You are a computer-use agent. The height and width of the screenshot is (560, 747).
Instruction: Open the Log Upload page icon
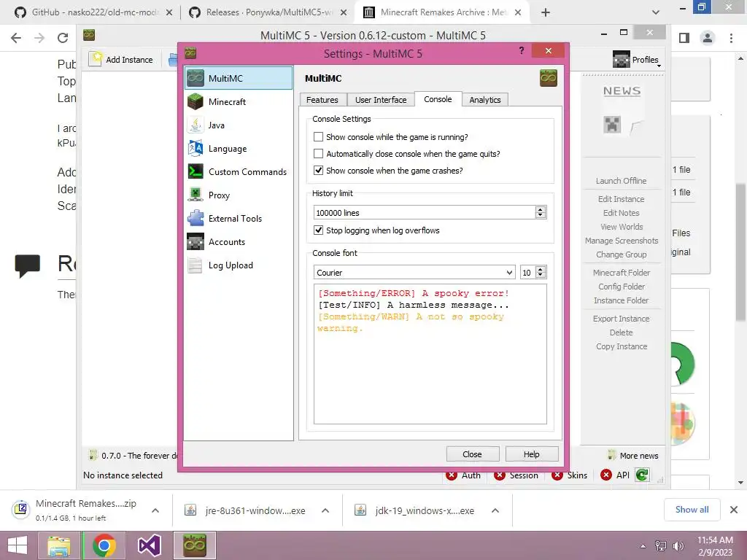tap(196, 265)
